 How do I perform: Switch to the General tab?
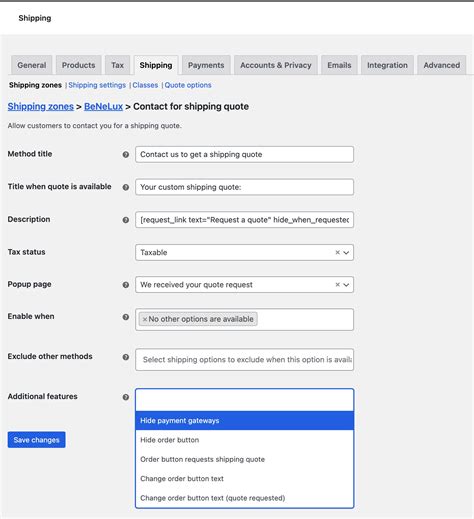[32, 65]
